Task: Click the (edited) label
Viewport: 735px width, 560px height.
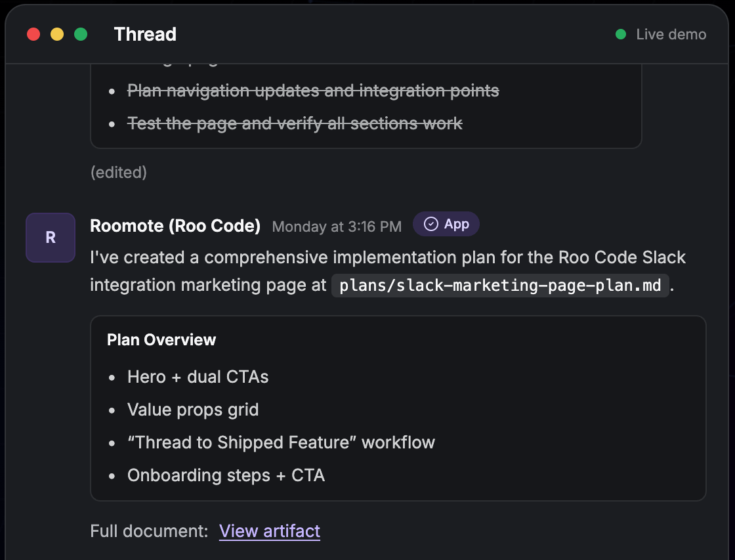Action: pyautogui.click(x=119, y=173)
